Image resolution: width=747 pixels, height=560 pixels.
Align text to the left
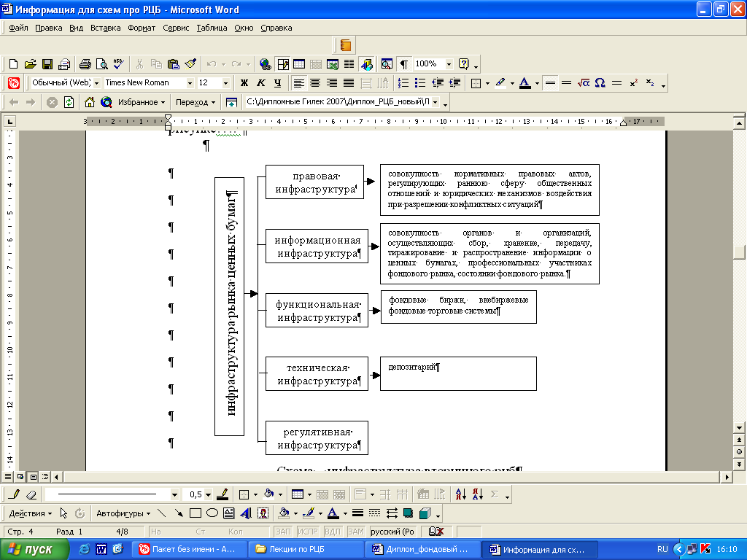pyautogui.click(x=298, y=83)
